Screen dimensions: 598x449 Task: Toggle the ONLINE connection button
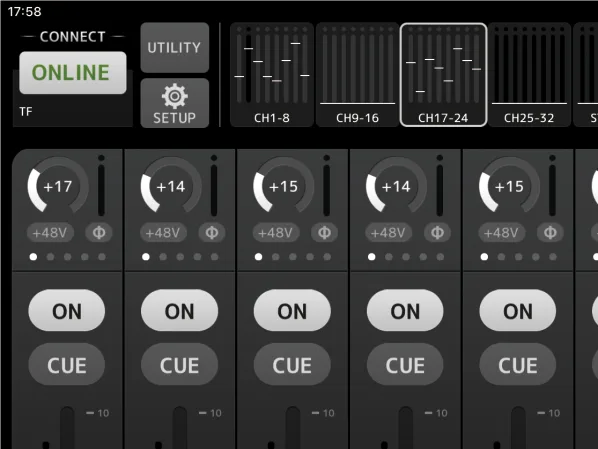coord(73,73)
